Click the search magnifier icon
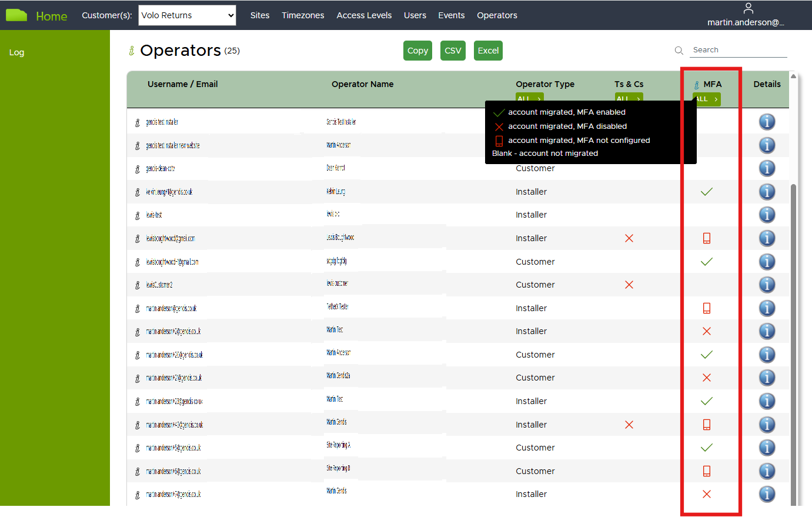The width and height of the screenshot is (812, 517). pyautogui.click(x=679, y=51)
